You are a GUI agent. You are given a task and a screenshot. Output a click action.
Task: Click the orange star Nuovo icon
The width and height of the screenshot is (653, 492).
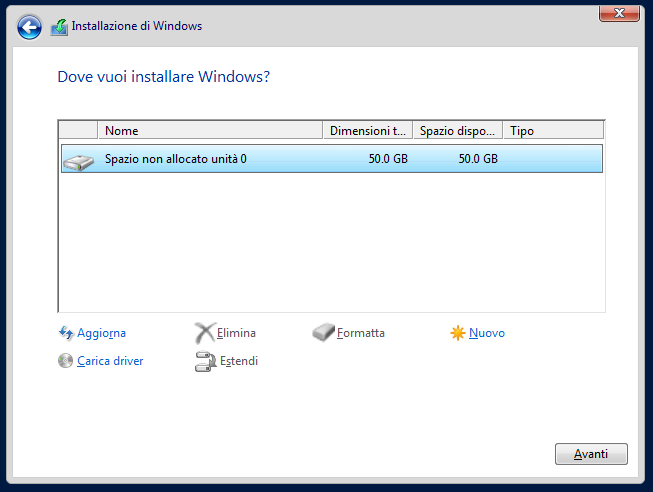coord(458,333)
